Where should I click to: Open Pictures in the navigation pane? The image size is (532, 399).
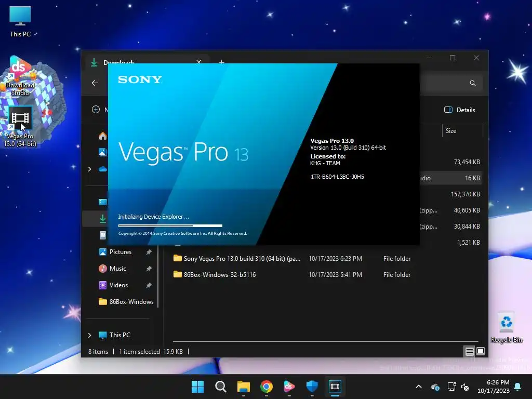click(120, 252)
